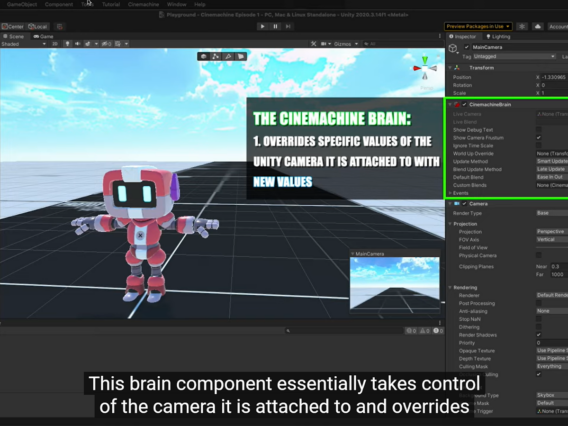Viewport: 568px width, 426px height.
Task: Toggle the Center pivot mode button
Action: [13, 26]
